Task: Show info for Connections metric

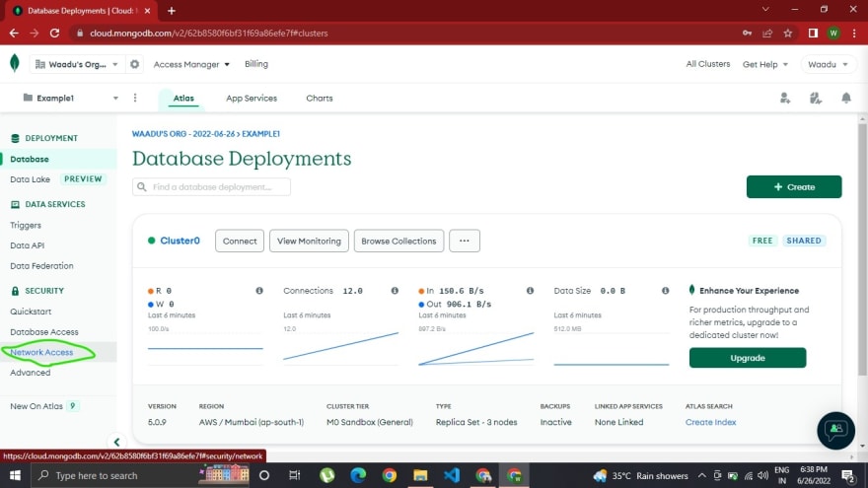Action: click(395, 291)
